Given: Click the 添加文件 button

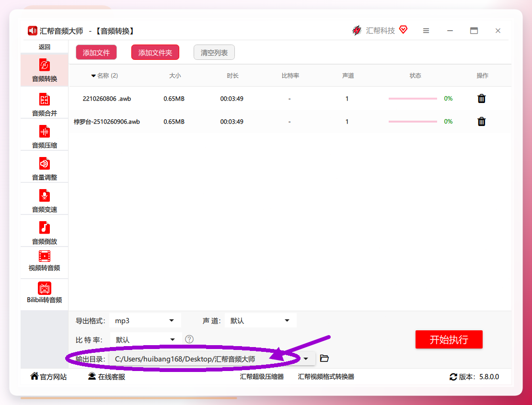Looking at the screenshot, I should (x=96, y=53).
